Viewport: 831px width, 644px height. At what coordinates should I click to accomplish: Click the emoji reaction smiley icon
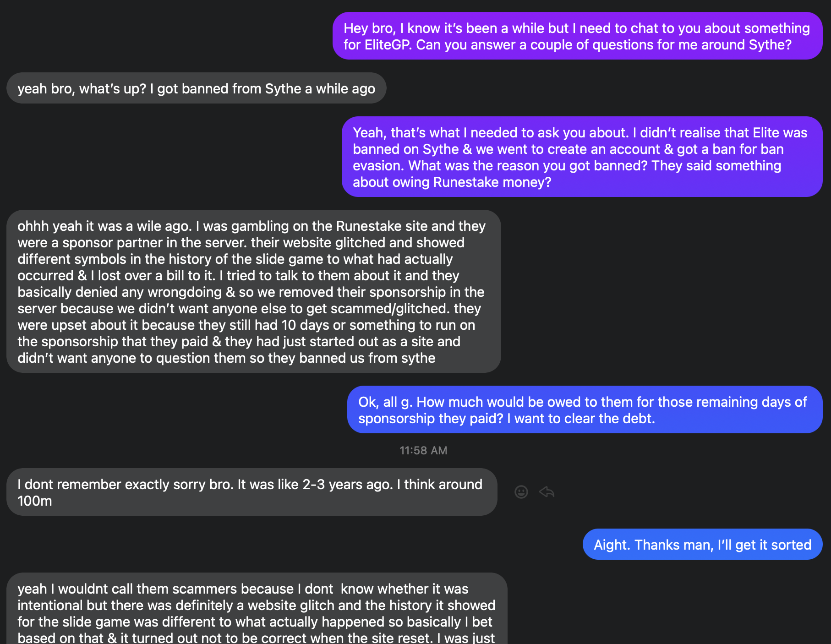coord(521,492)
